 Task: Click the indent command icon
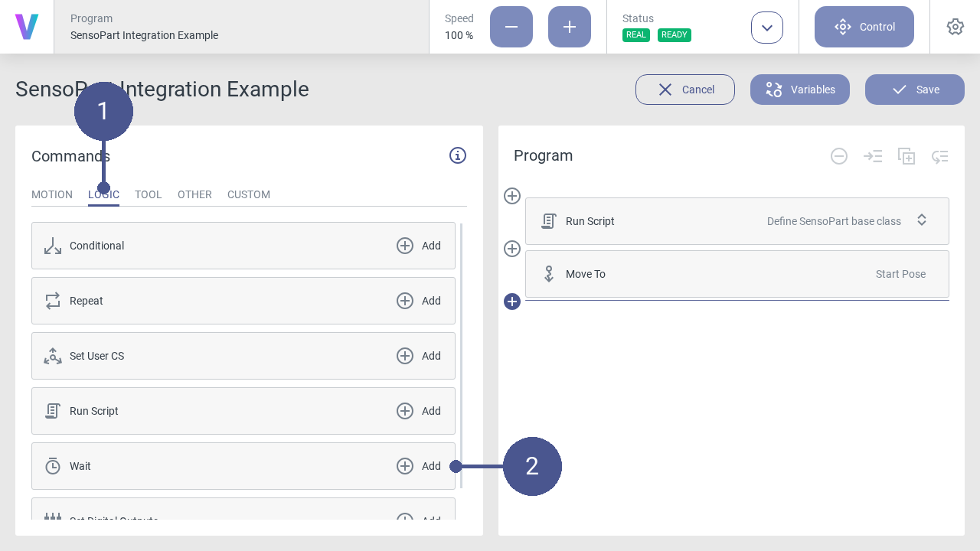coord(873,156)
